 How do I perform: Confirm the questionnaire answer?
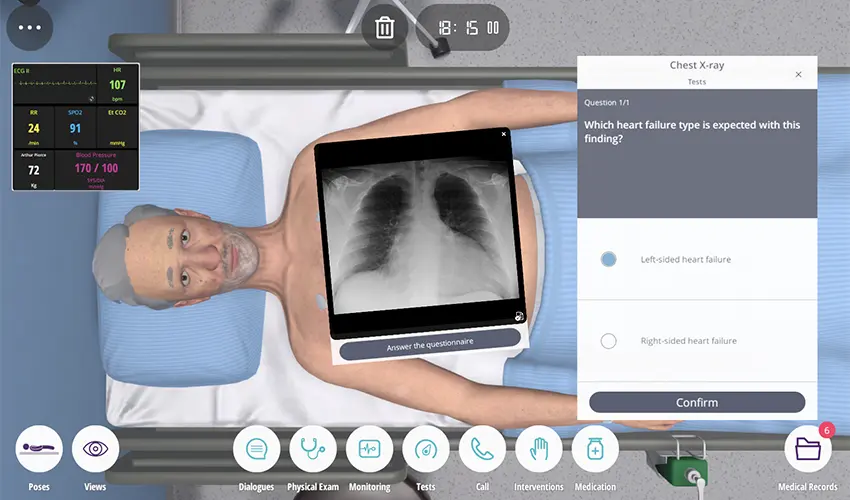pos(697,402)
